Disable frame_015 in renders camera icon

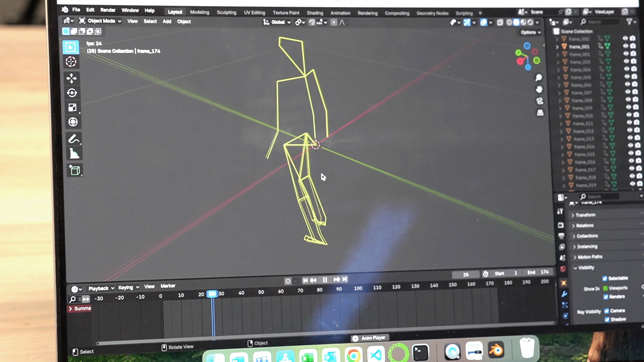(x=638, y=153)
